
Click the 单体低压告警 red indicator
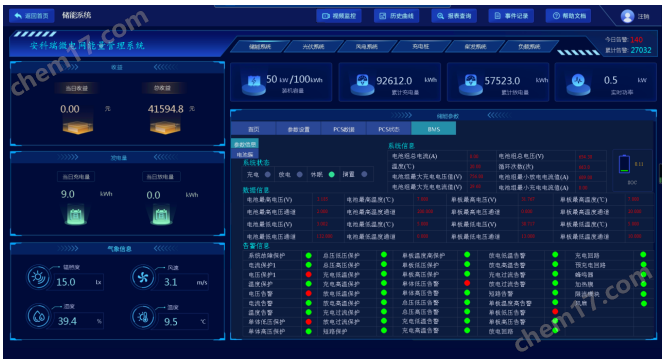467,283
